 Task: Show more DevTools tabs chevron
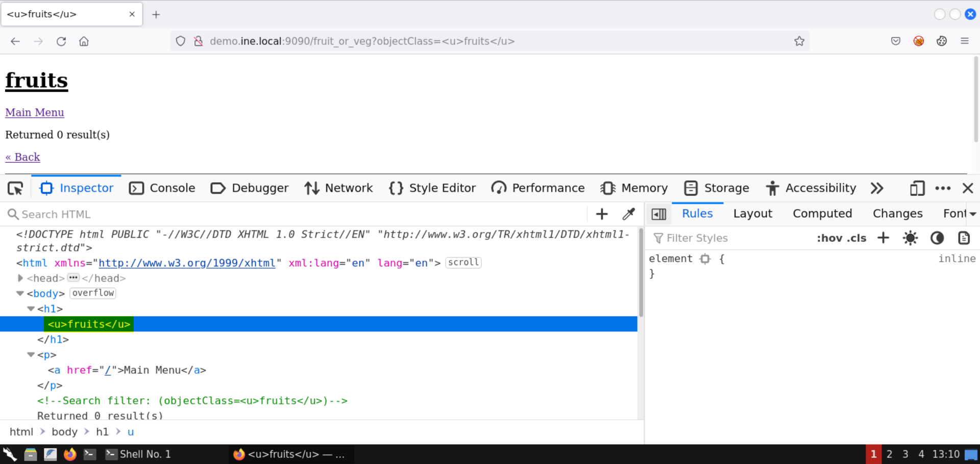877,189
